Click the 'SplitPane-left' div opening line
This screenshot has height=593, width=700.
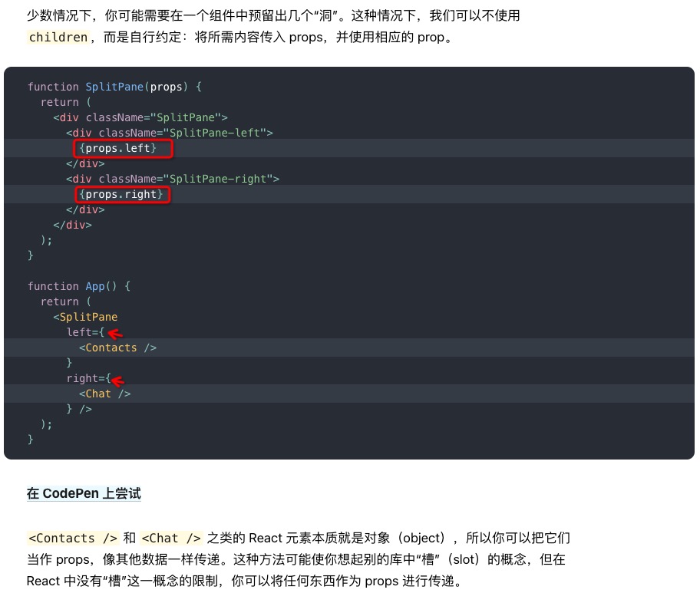pyautogui.click(x=169, y=133)
